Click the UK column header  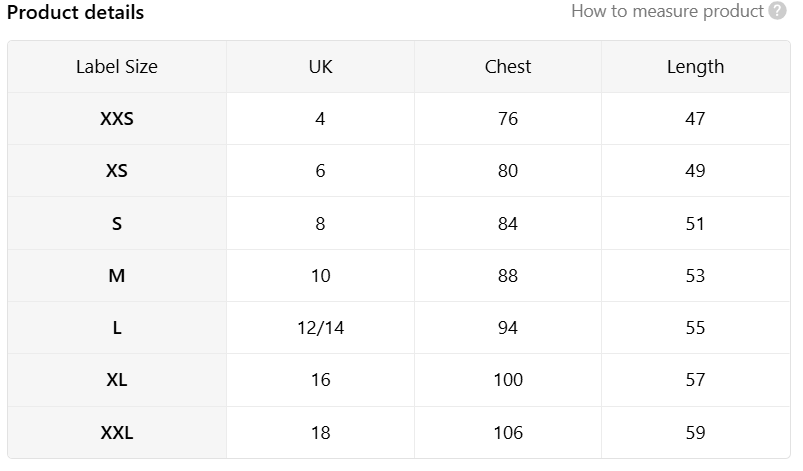coord(321,67)
